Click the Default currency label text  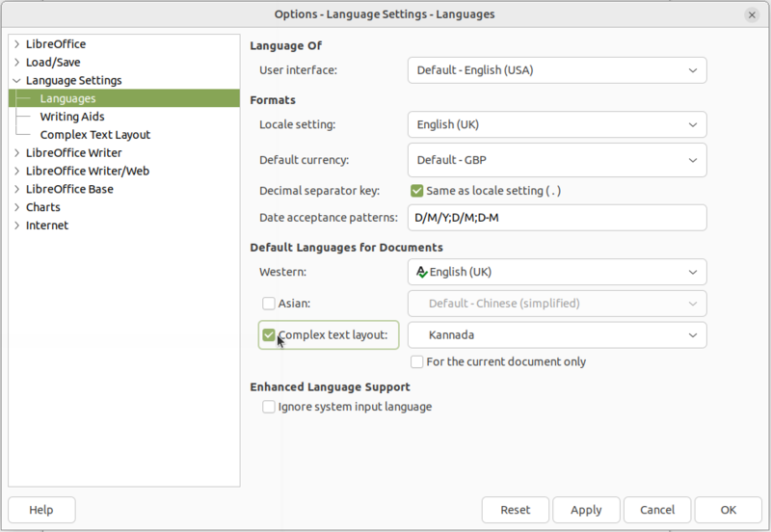point(304,160)
